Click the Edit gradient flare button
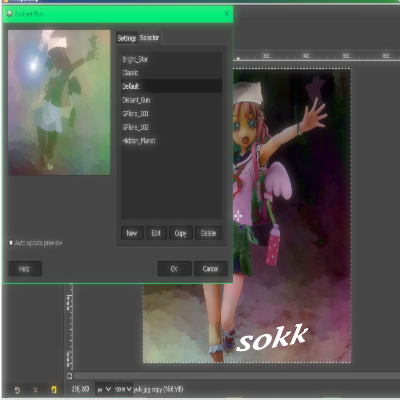Viewport: 400px width, 400px height. point(156,233)
